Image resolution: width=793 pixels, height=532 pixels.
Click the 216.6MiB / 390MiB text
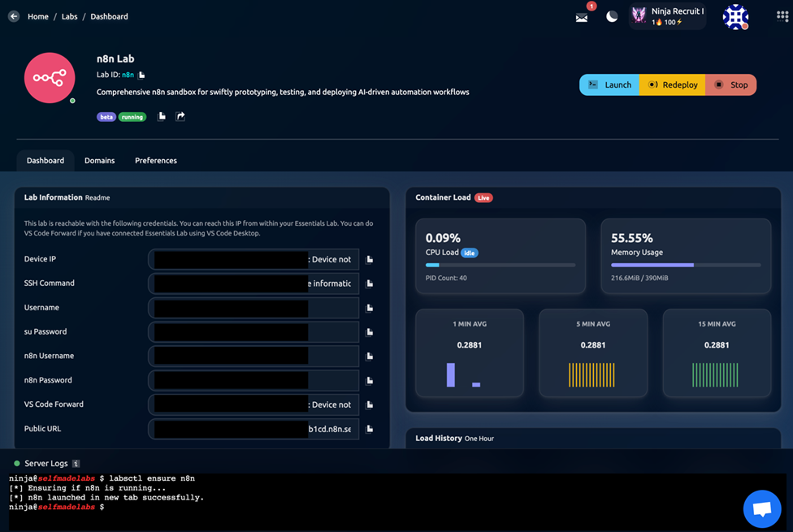point(639,278)
